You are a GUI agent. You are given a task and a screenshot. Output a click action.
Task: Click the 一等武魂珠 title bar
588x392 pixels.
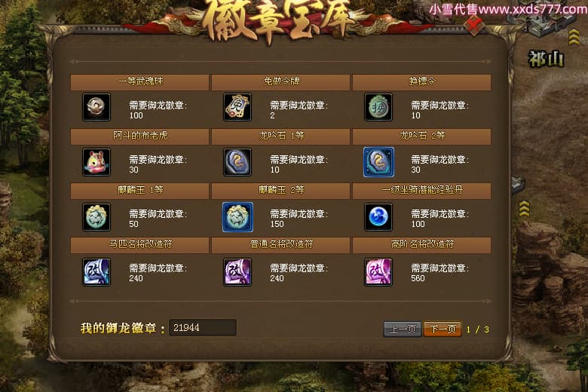click(x=140, y=81)
